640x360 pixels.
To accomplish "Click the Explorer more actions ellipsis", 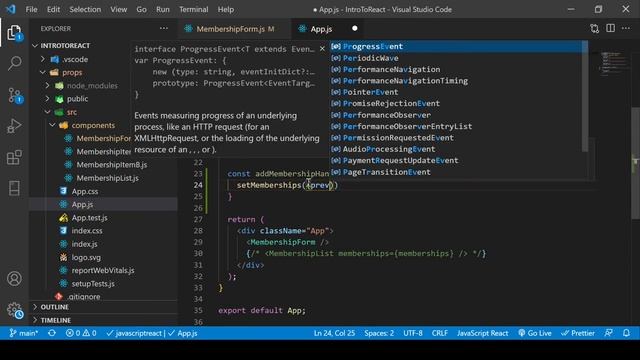I will (164, 29).
